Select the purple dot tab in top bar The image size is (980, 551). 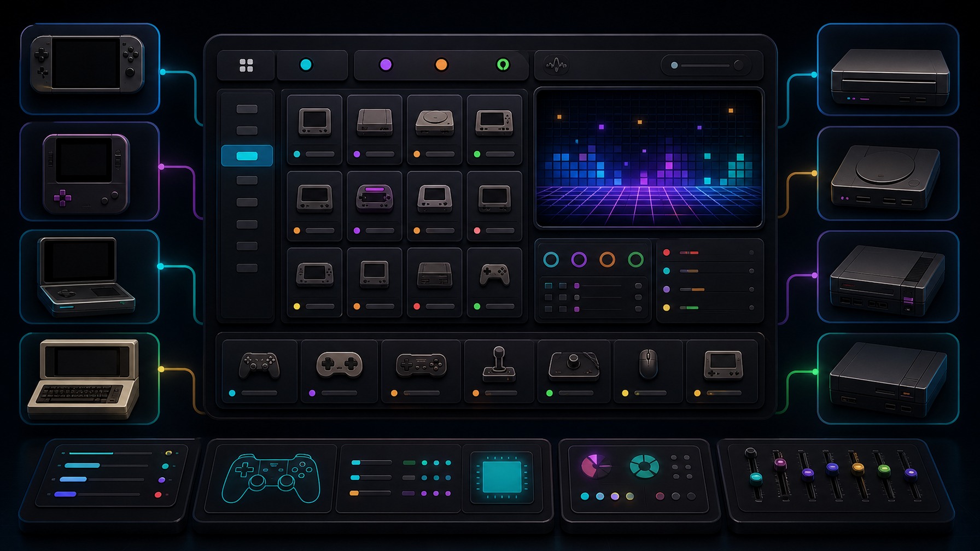[x=386, y=65]
